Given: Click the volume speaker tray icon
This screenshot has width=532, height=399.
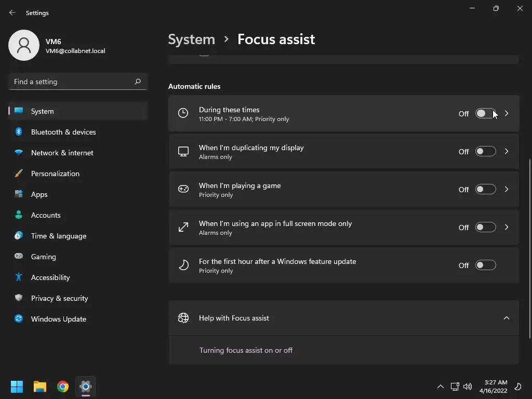Looking at the screenshot, I should [468, 387].
